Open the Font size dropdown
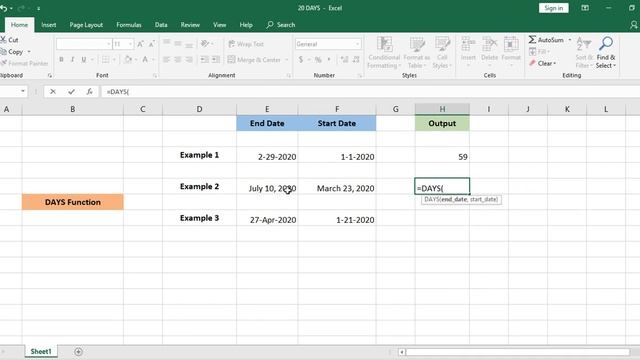The image size is (640, 360). point(130,44)
